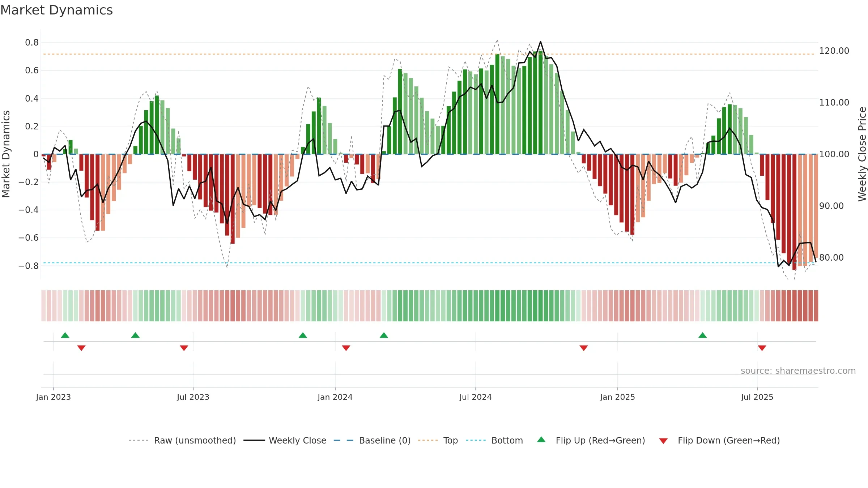This screenshot has width=868, height=488.
Task: Click the first flip-up marker in January 2023
Action: (65, 335)
